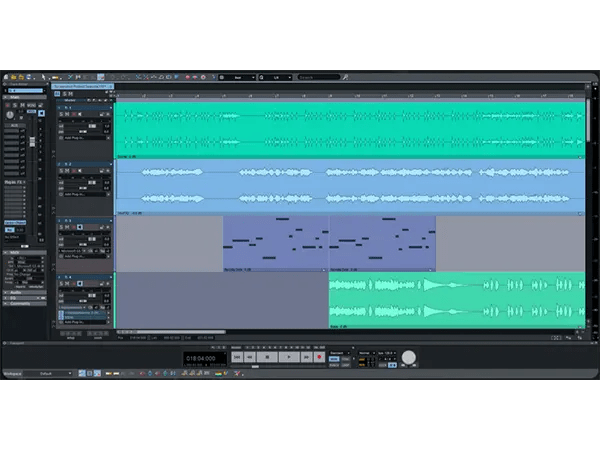Viewport: 600px width, 450px height.
Task: Mute track 1
Action: [67, 114]
